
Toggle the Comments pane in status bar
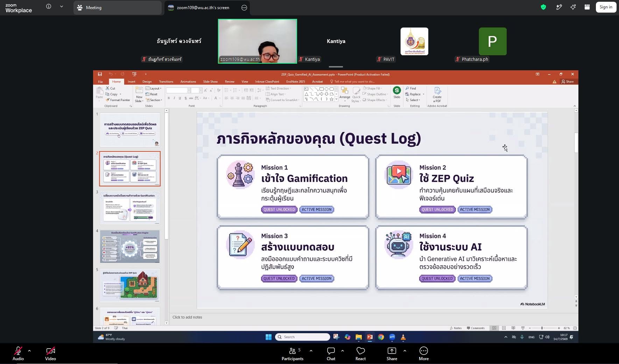pos(476,328)
